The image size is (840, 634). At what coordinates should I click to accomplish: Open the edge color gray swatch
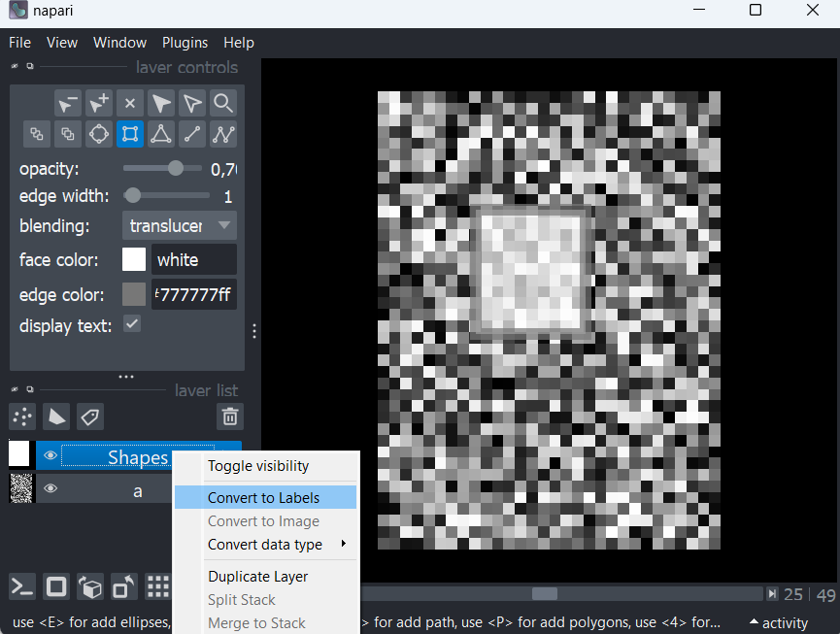tap(134, 294)
